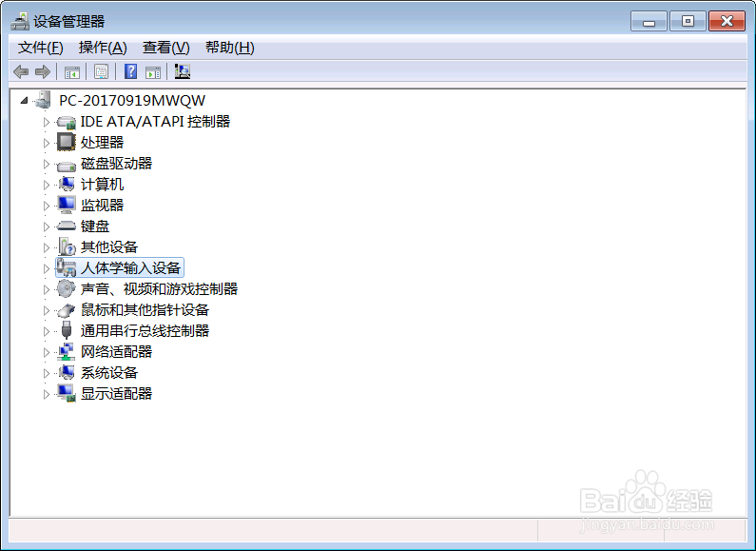Expand the 网络适配器 node

click(x=47, y=352)
